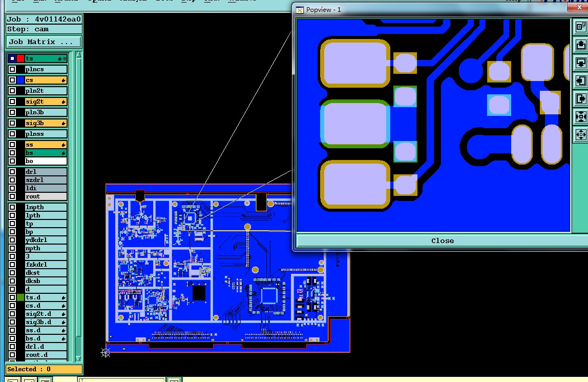The height and width of the screenshot is (382, 588).
Task: Toggle display checkbox for cs layer
Action: pos(12,81)
